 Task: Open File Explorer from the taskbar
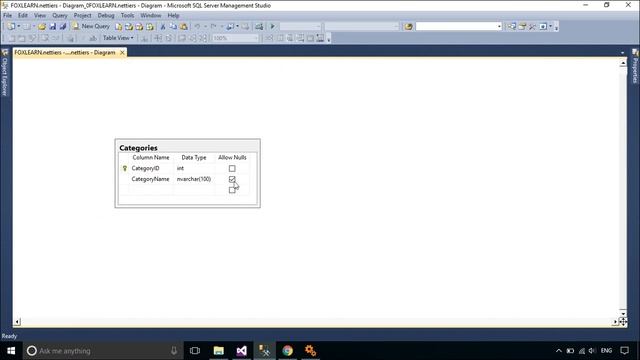pos(219,351)
